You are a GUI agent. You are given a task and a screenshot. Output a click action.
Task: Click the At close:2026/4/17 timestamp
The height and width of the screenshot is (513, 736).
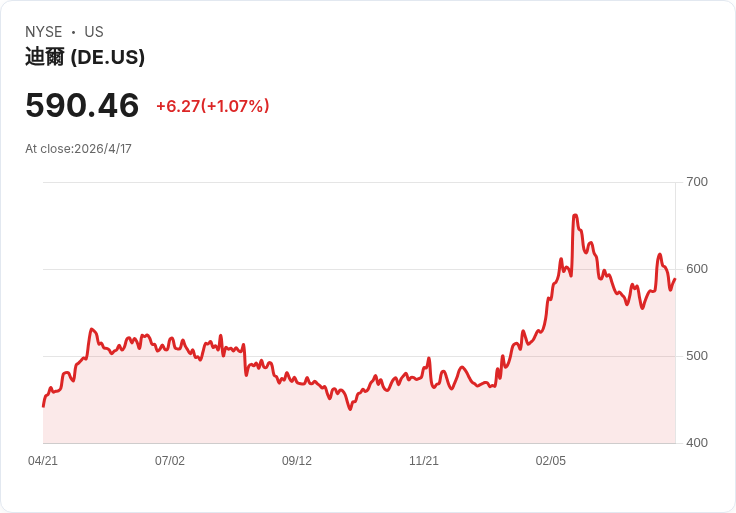pyautogui.click(x=78, y=149)
